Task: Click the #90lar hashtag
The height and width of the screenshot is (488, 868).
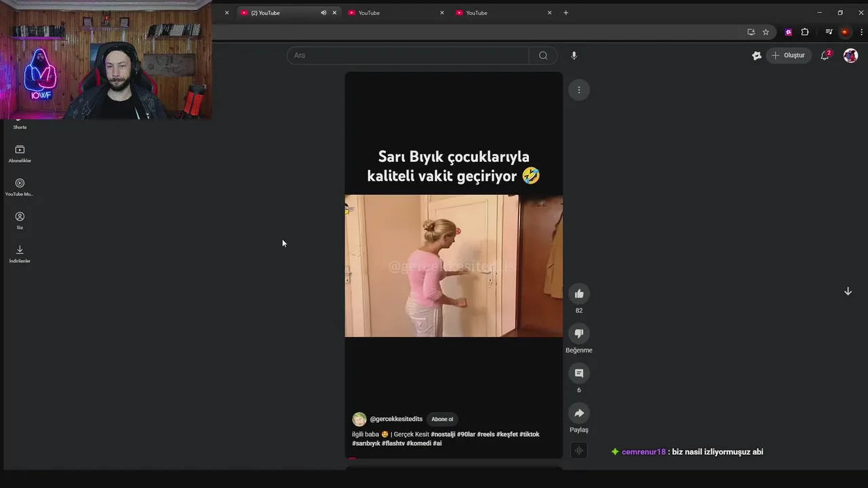Action: click(x=467, y=434)
